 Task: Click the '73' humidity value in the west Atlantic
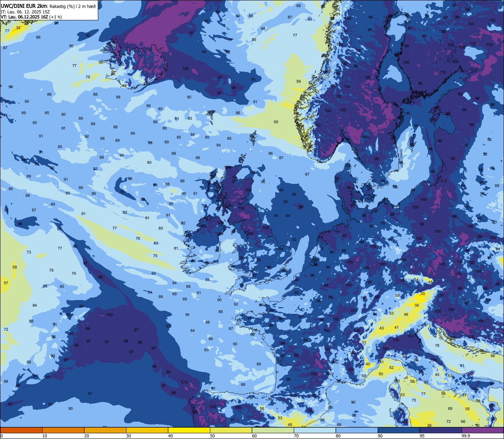tap(29, 252)
